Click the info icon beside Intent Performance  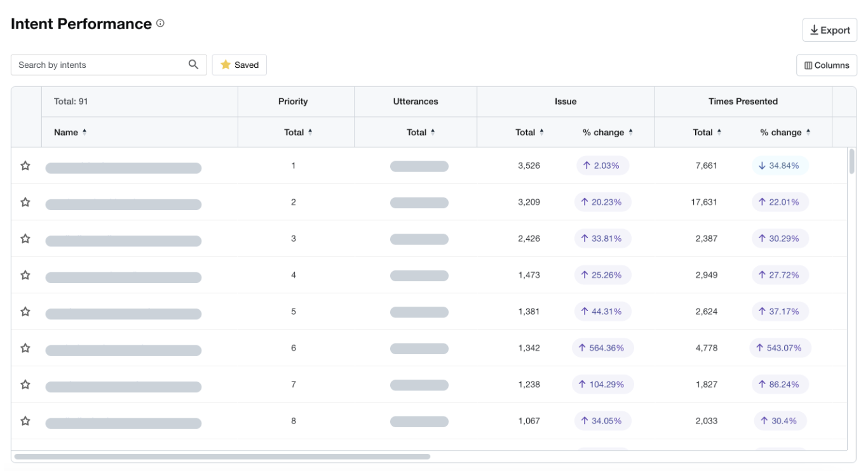160,23
